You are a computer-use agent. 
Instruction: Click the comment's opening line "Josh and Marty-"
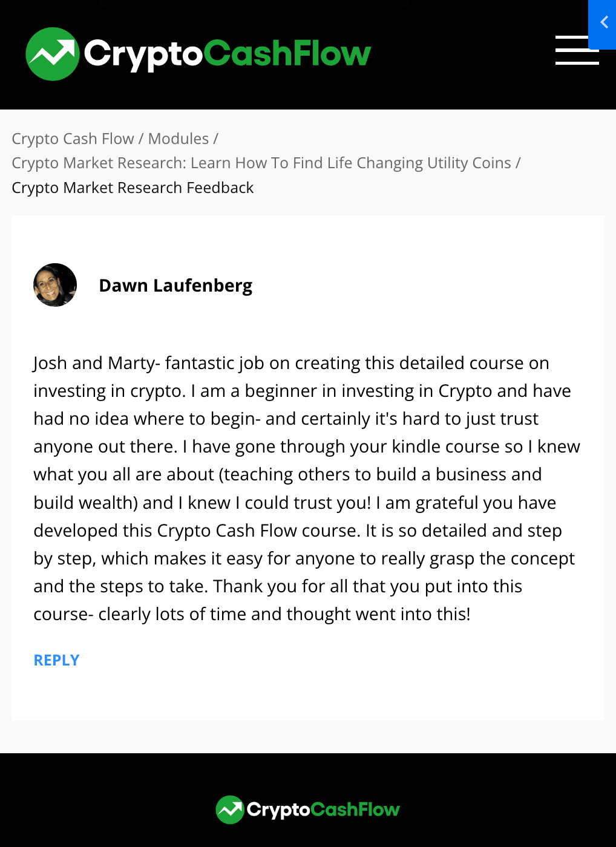[x=97, y=363]
